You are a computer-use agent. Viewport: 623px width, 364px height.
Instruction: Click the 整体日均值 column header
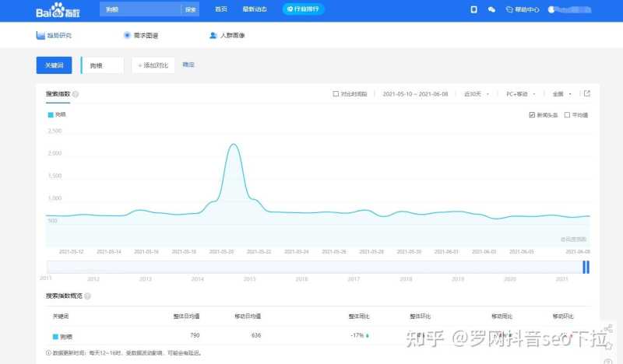tap(186, 317)
